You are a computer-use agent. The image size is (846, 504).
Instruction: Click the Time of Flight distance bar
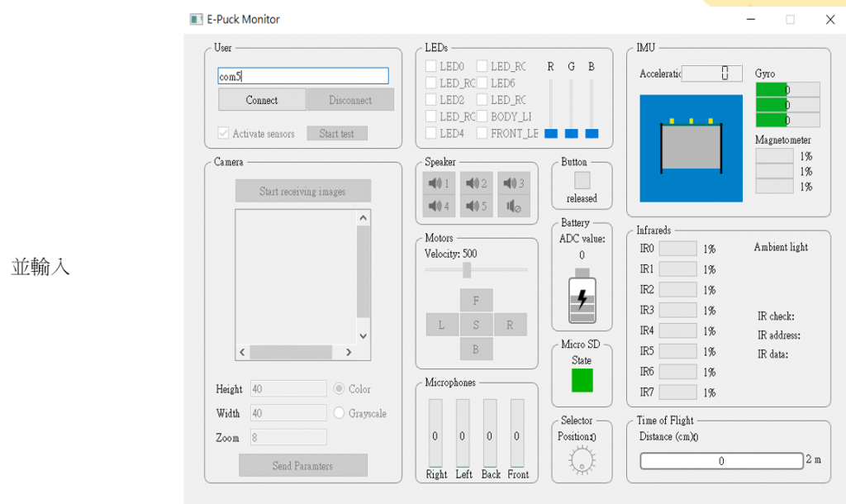tap(721, 461)
